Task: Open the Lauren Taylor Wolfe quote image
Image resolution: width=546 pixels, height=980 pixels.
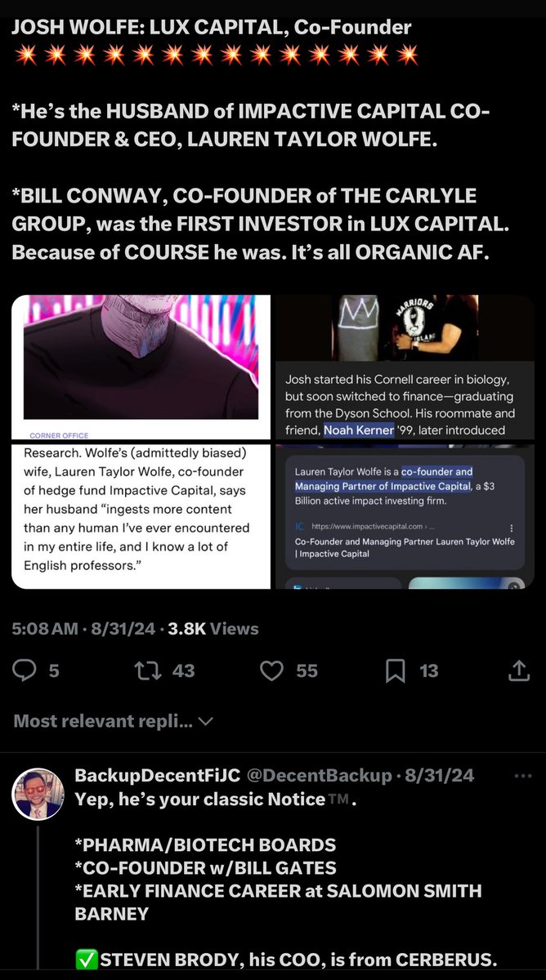Action: [141, 516]
